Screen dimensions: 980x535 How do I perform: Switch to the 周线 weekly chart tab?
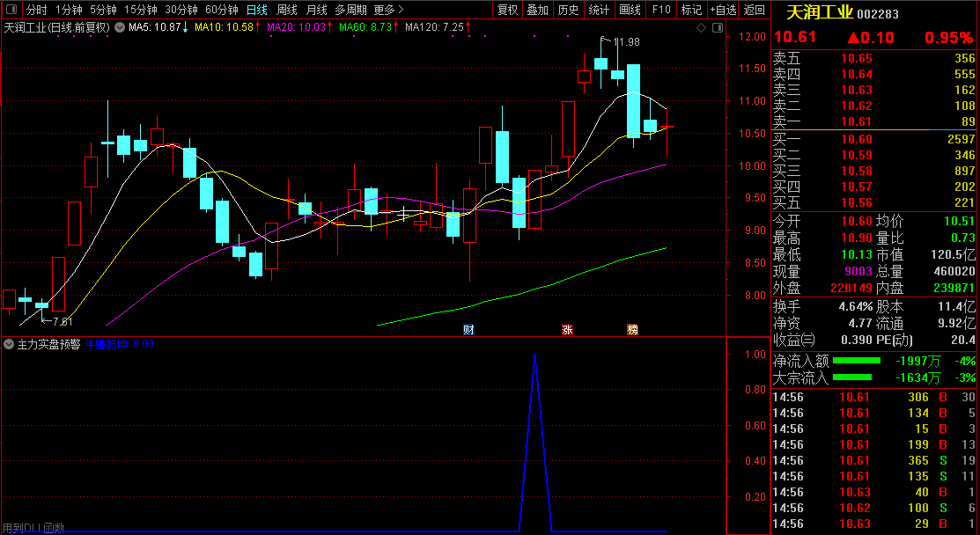pos(287,10)
